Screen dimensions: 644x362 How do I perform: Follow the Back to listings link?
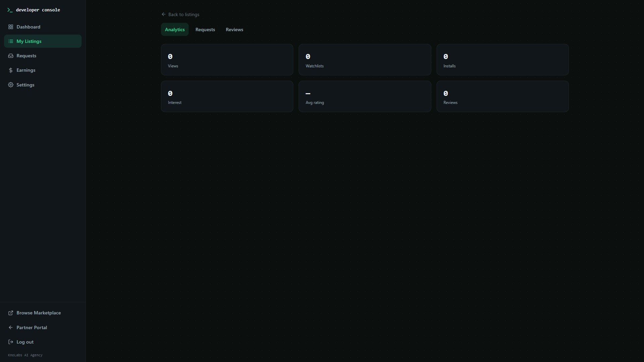click(180, 14)
